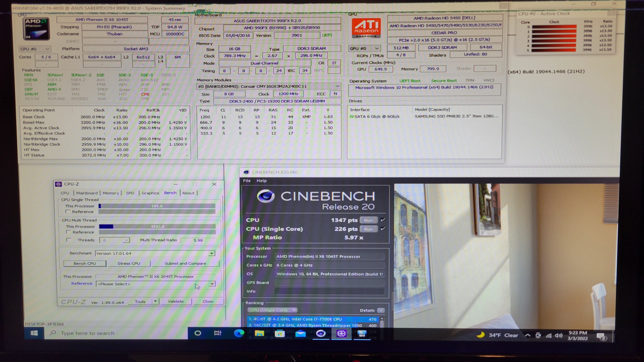Open the CPU #0 selector in HWiNFO
This screenshot has width=644, height=362.
pyautogui.click(x=35, y=49)
